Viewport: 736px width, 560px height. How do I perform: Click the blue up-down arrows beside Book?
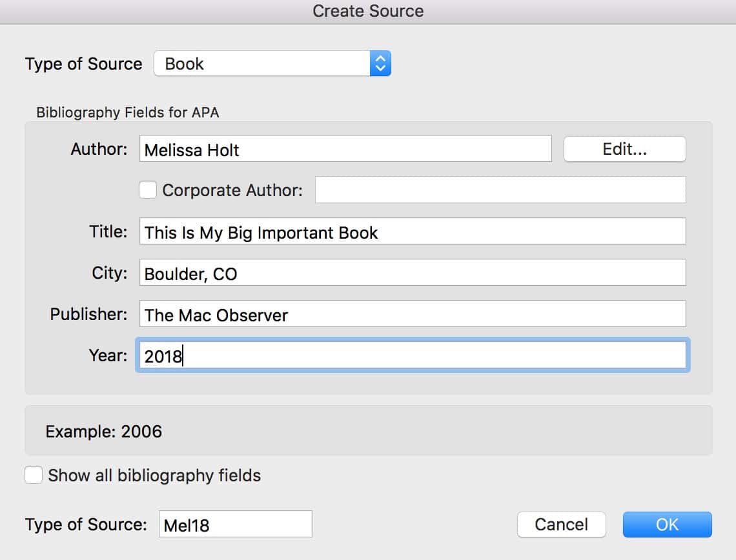380,64
